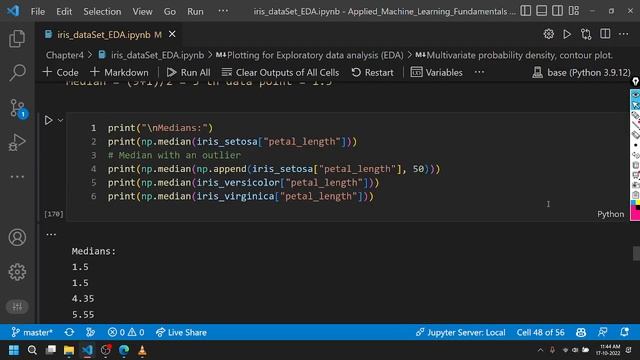
Task: Open the View menu
Action: click(x=142, y=11)
